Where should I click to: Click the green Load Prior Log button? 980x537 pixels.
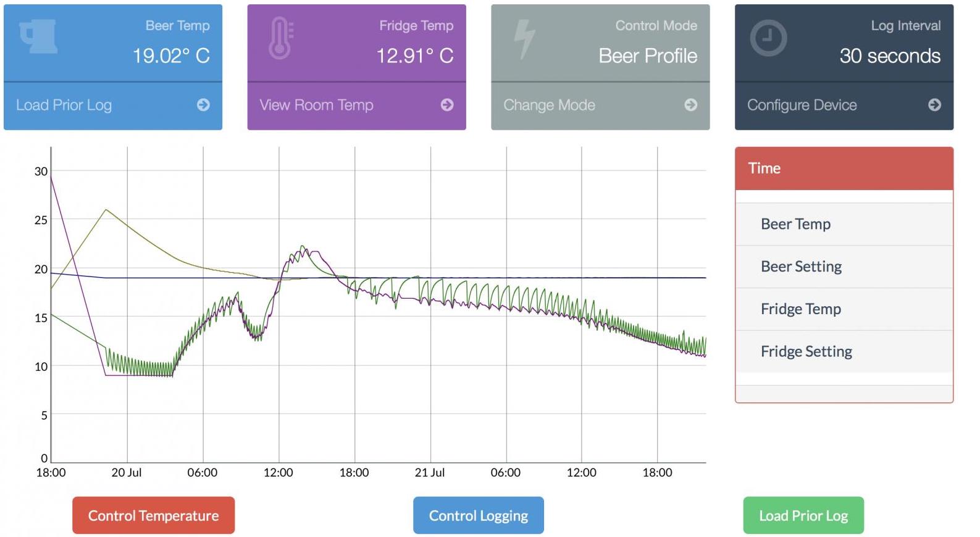click(803, 515)
